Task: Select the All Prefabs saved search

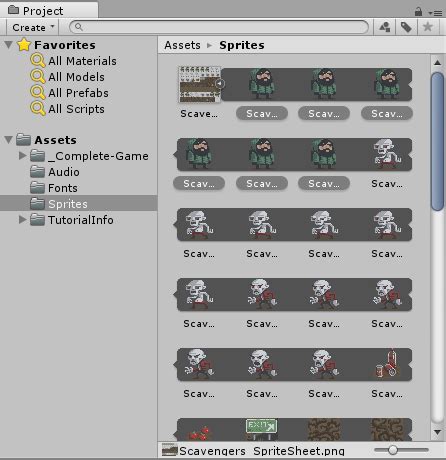Action: coord(78,93)
